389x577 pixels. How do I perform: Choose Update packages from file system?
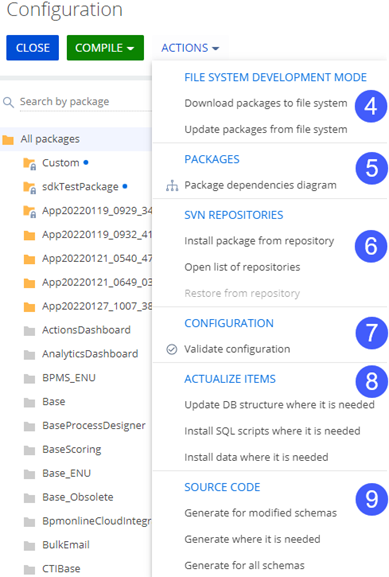pyautogui.click(x=266, y=130)
